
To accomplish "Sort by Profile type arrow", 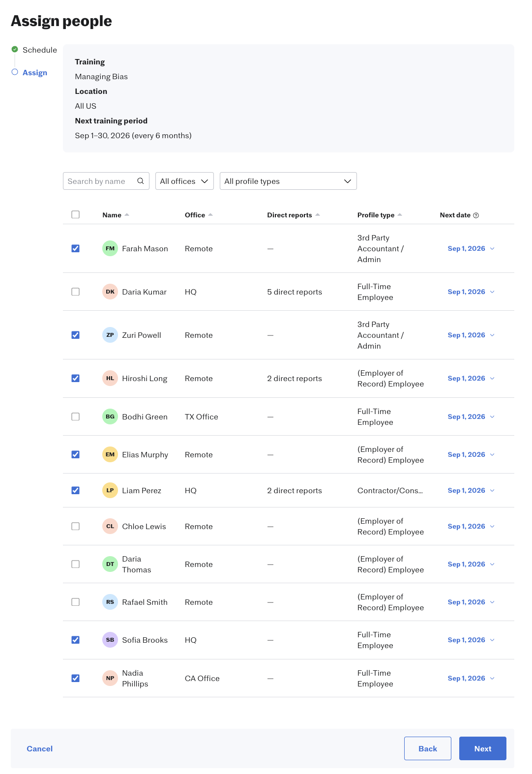I will tap(400, 215).
